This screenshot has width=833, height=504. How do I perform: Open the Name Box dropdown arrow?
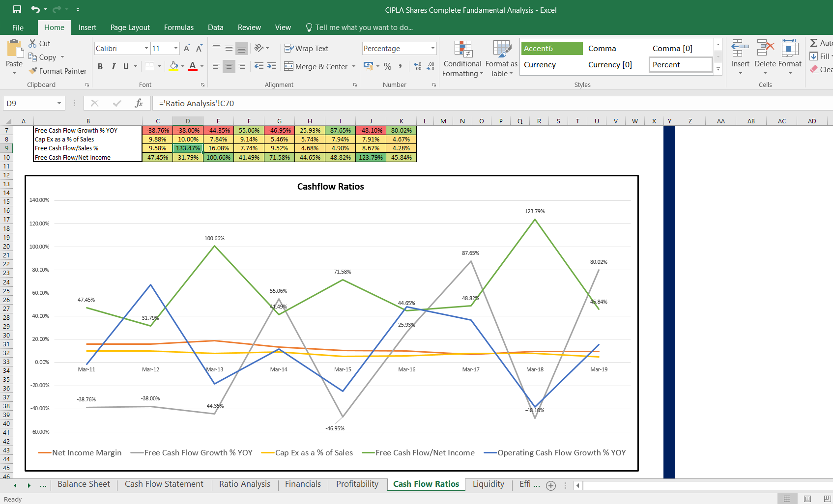(x=59, y=103)
